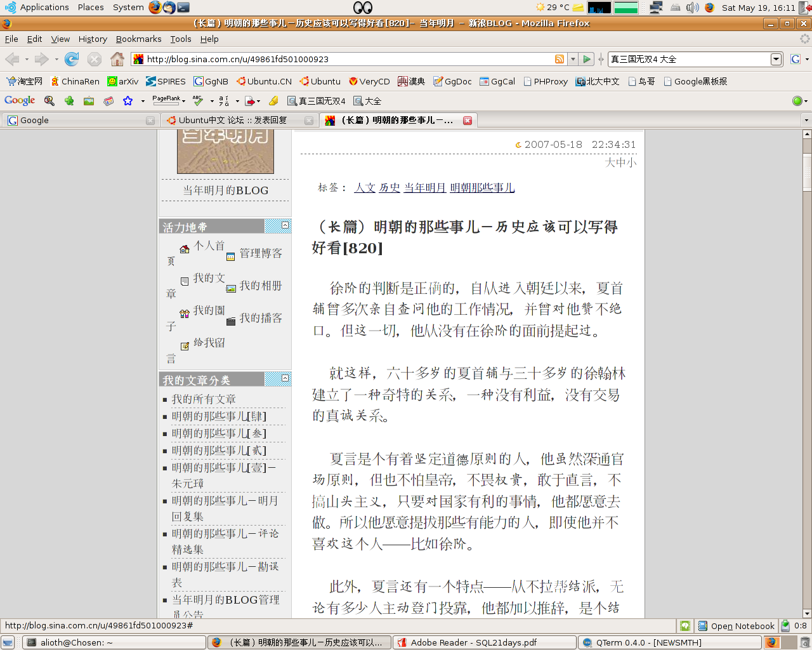
Task: Switch to the Ubuntu中文 论坛 tab
Action: coord(239,120)
